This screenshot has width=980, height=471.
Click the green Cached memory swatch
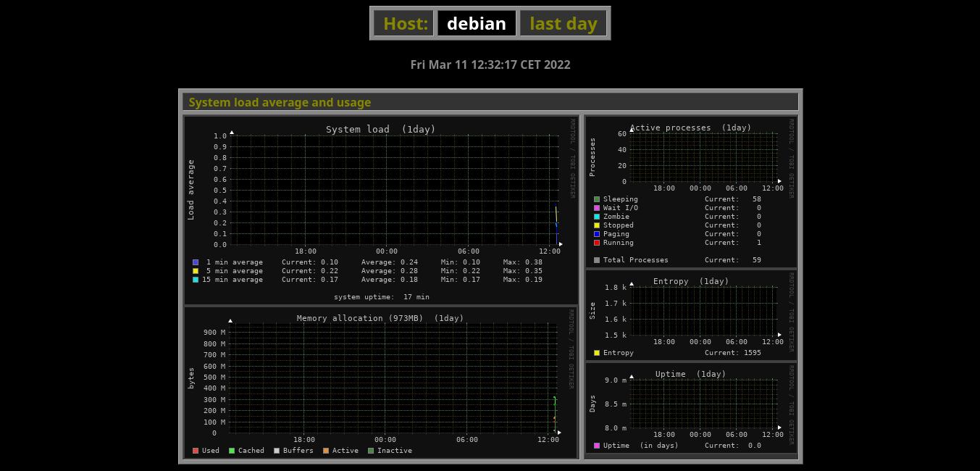click(x=232, y=451)
